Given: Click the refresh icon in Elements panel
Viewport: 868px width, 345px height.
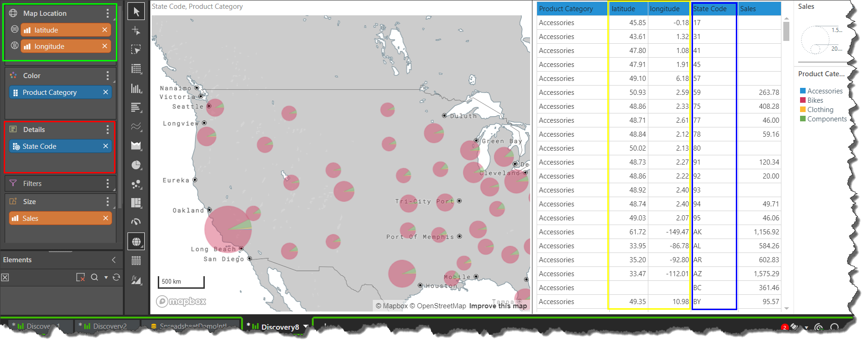Looking at the screenshot, I should [x=116, y=278].
